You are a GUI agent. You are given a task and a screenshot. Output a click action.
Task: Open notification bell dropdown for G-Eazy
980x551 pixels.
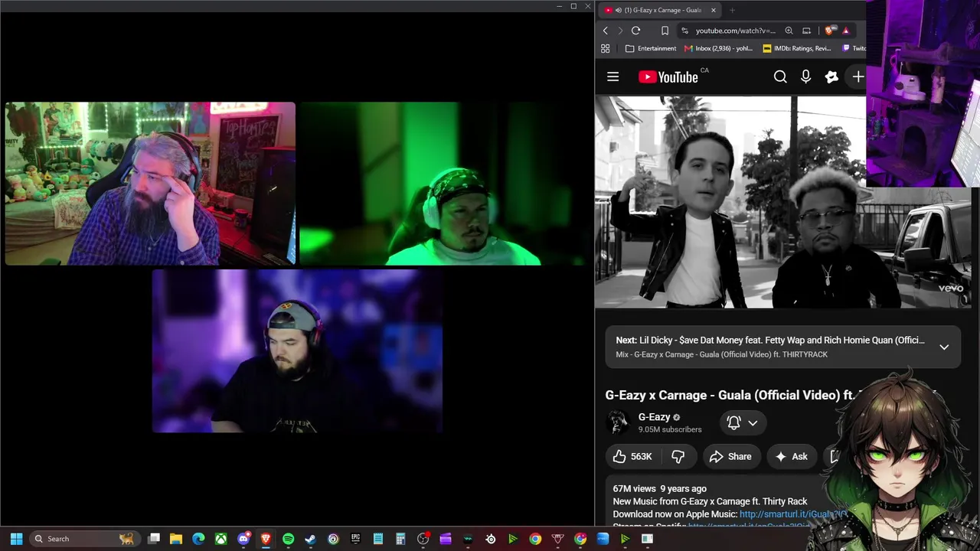[743, 422]
